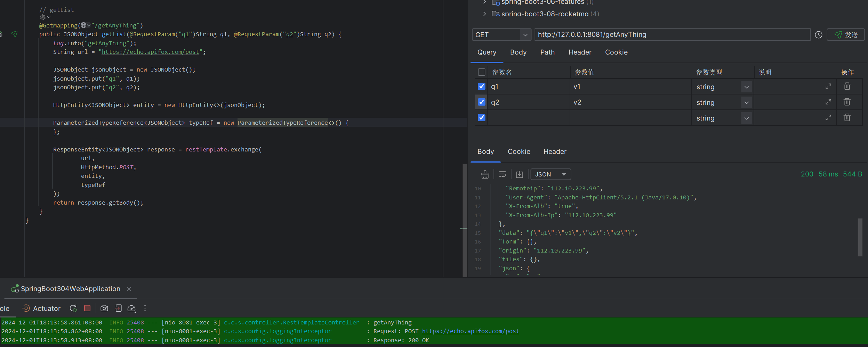Open the JSON response format dropdown
The image size is (868, 347).
pyautogui.click(x=550, y=174)
